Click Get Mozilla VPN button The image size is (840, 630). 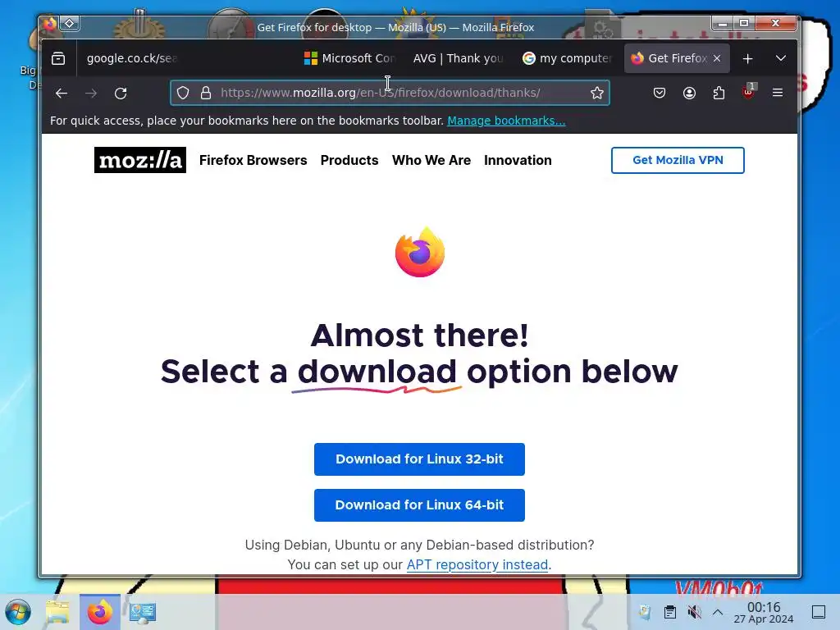pyautogui.click(x=678, y=160)
